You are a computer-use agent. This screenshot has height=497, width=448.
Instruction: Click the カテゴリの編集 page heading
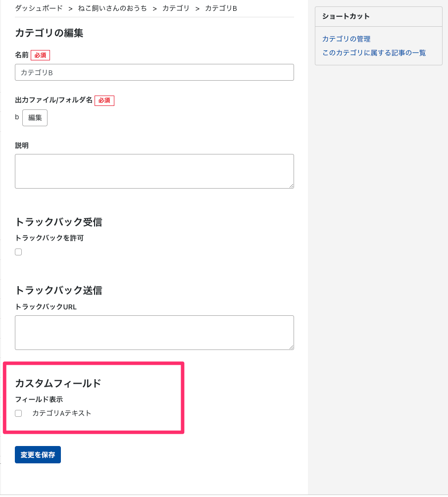(49, 33)
